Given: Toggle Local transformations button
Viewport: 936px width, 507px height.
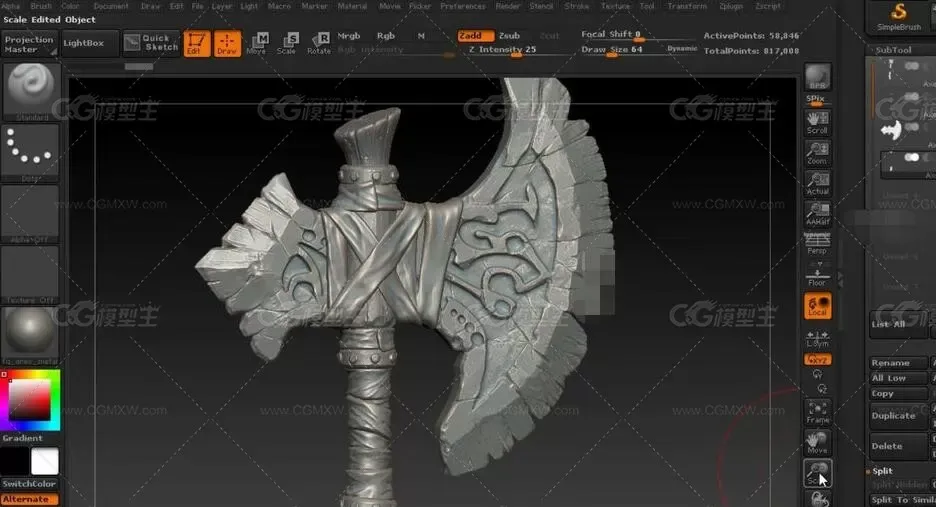Looking at the screenshot, I should point(817,306).
